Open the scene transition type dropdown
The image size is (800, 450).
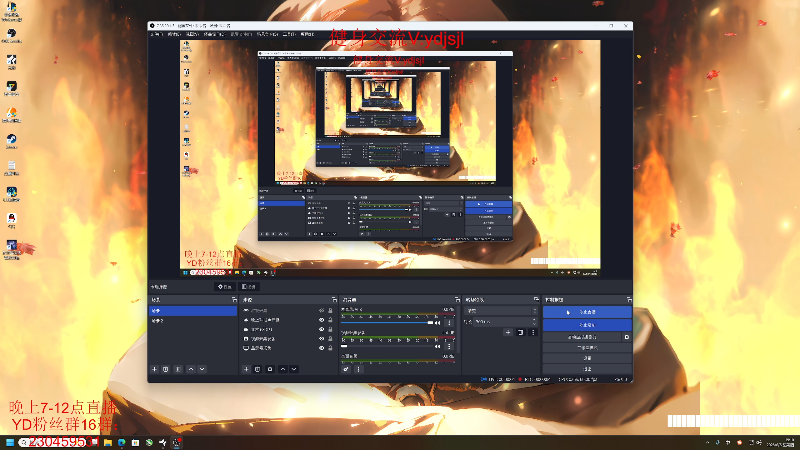(x=501, y=311)
